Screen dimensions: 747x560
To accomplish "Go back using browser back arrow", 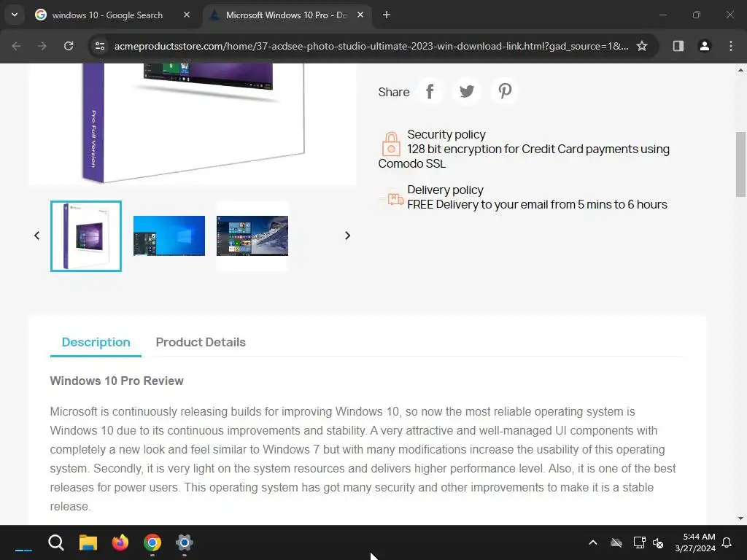I will point(16,46).
